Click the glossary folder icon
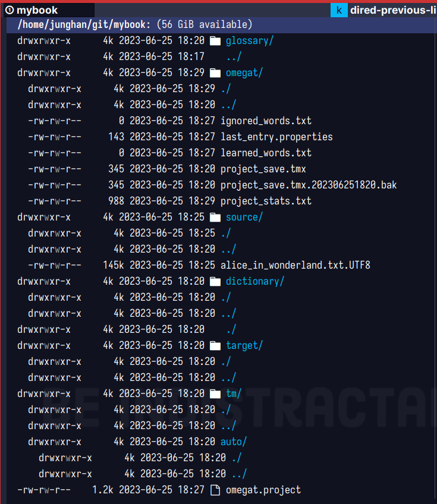The width and height of the screenshot is (437, 504). click(215, 41)
